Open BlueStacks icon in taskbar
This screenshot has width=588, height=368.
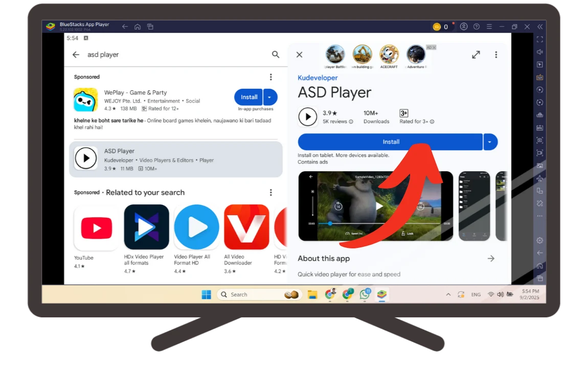(x=382, y=294)
